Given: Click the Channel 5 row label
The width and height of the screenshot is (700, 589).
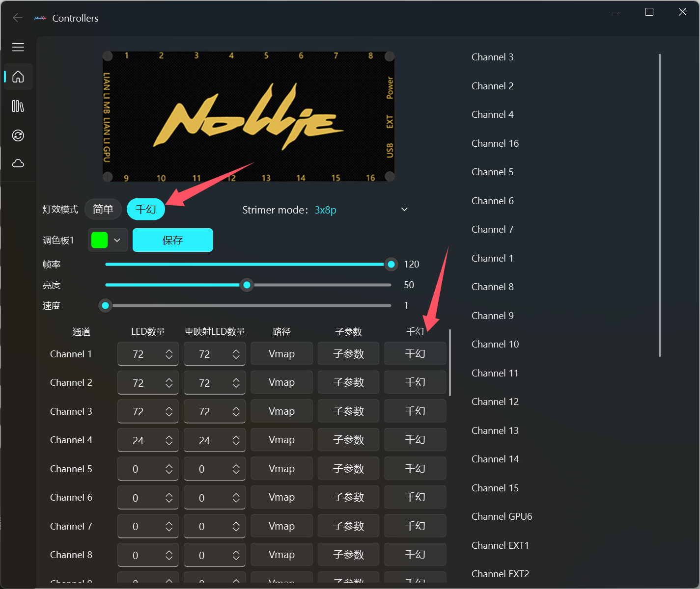Looking at the screenshot, I should (71, 469).
